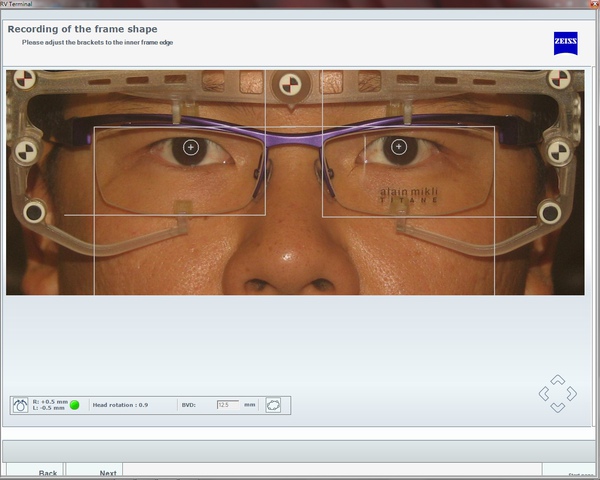This screenshot has width=600, height=480.
Task: Click the ZEISS logo
Action: [566, 43]
